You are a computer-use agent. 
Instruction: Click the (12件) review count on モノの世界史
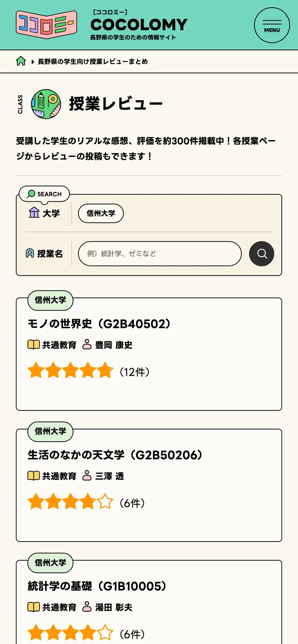tap(134, 372)
